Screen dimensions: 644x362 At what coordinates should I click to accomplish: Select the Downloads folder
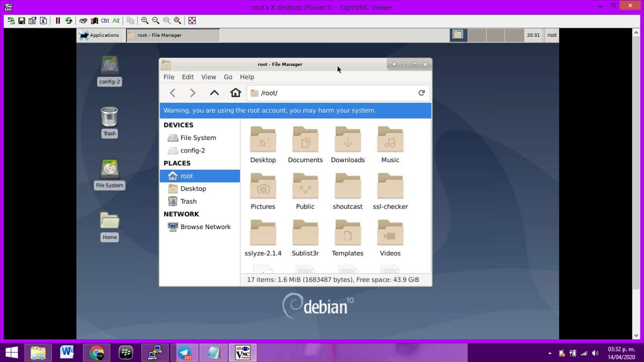(x=348, y=144)
